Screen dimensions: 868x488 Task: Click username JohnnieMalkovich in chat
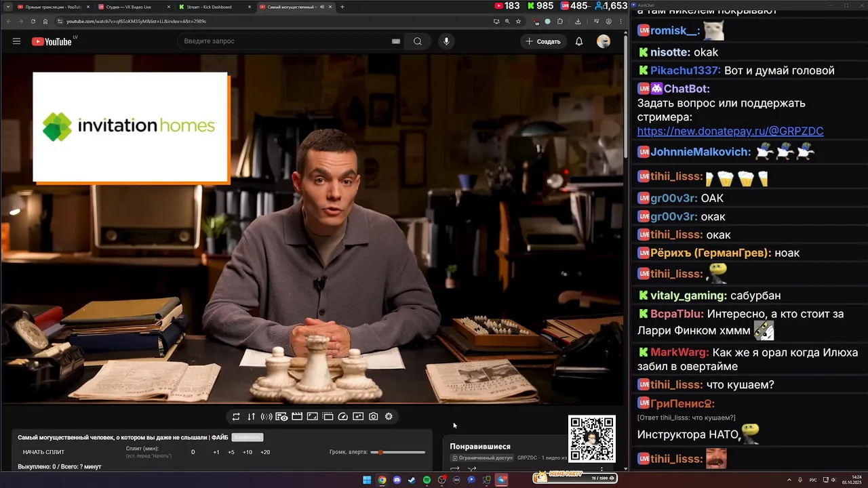point(701,152)
